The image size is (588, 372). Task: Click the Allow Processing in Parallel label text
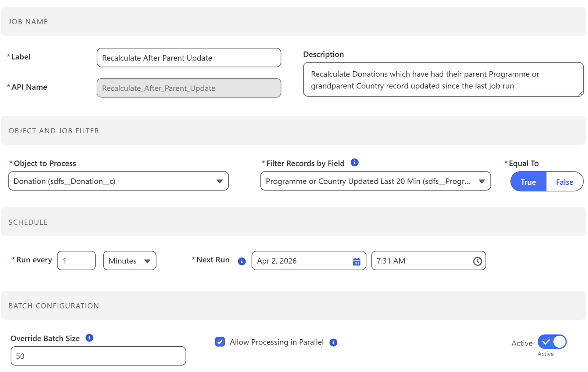pyautogui.click(x=277, y=342)
